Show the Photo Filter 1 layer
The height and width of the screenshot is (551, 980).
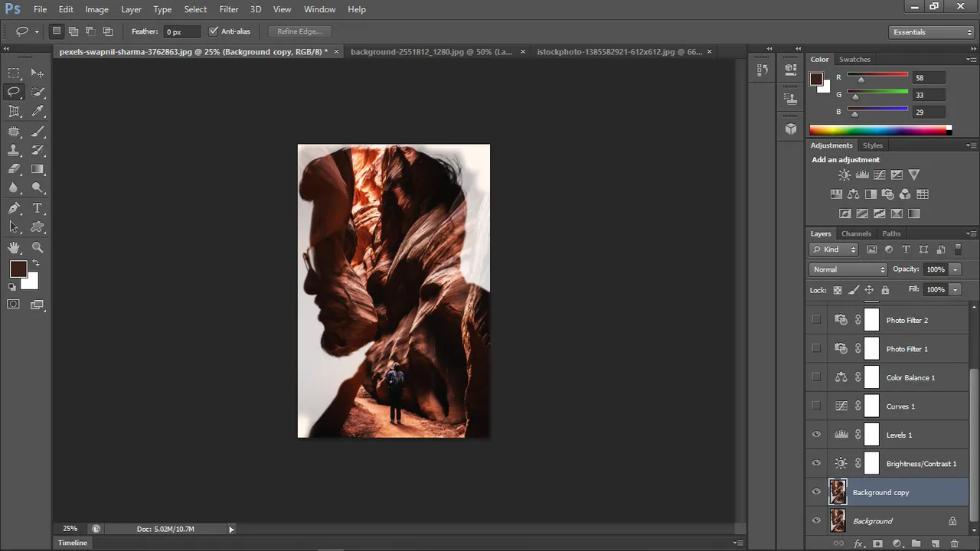816,349
